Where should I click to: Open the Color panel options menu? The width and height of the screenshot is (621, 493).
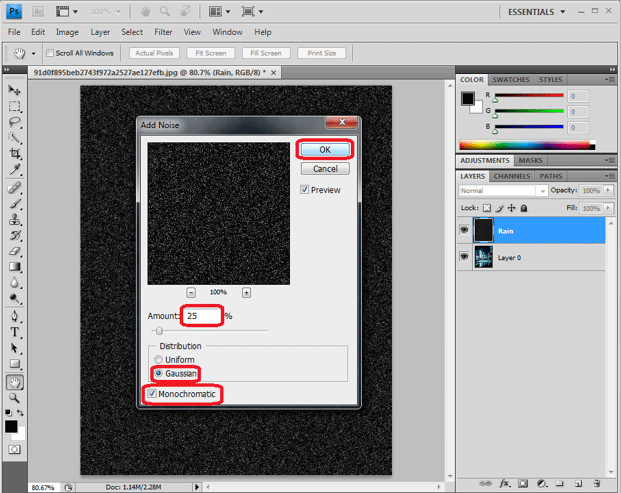point(610,80)
